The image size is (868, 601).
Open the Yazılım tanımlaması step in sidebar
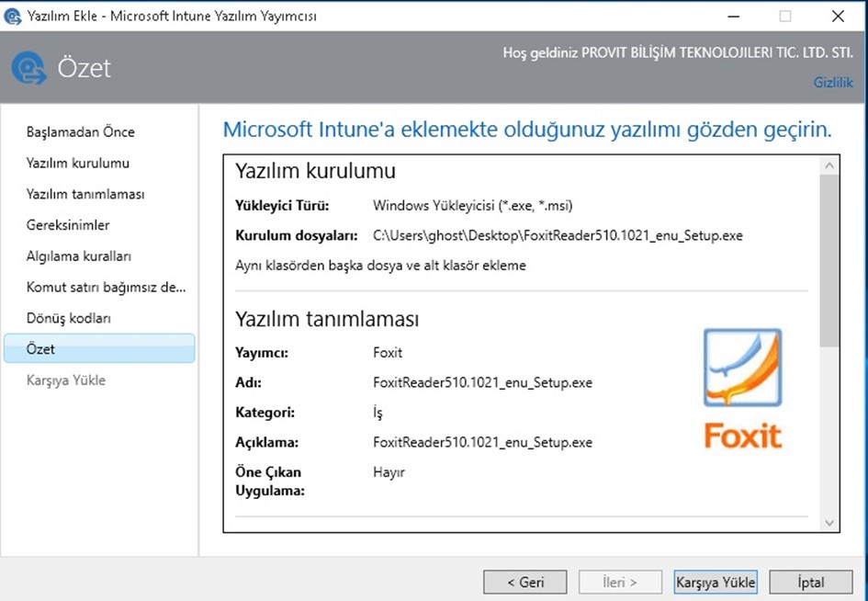[x=85, y=194]
